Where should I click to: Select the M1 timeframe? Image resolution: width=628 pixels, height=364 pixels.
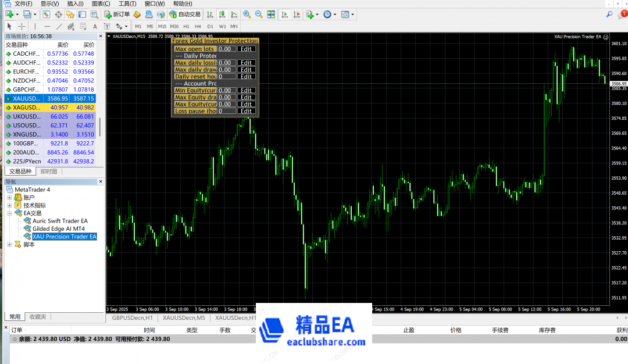tap(138, 26)
